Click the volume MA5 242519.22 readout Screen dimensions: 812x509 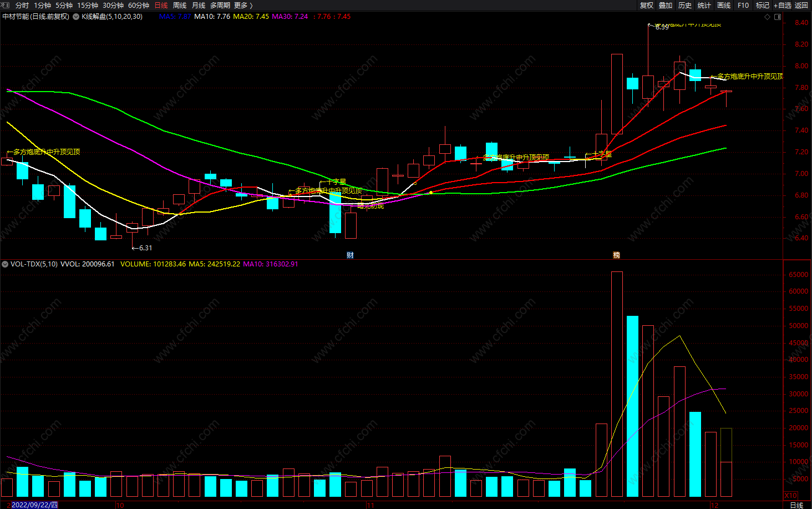coord(214,264)
